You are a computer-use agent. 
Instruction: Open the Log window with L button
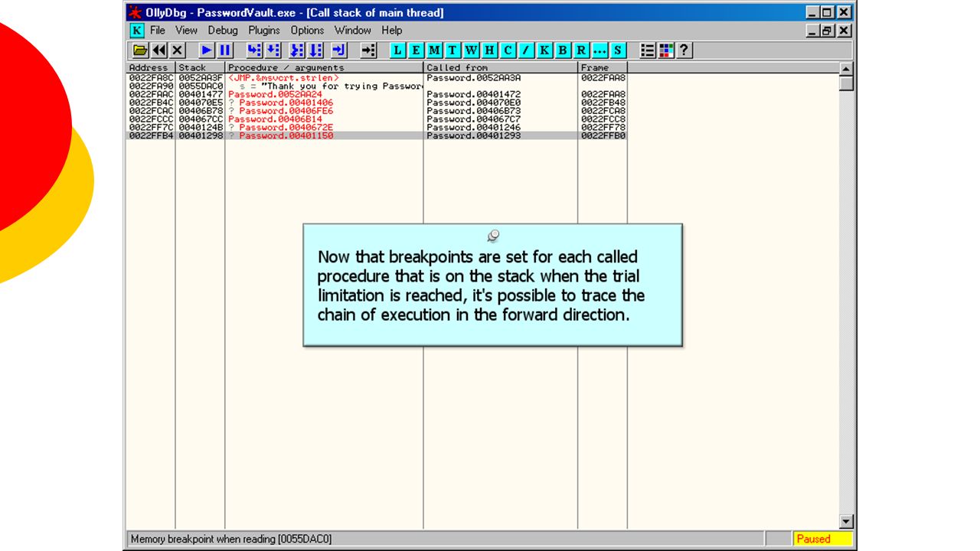pos(397,51)
